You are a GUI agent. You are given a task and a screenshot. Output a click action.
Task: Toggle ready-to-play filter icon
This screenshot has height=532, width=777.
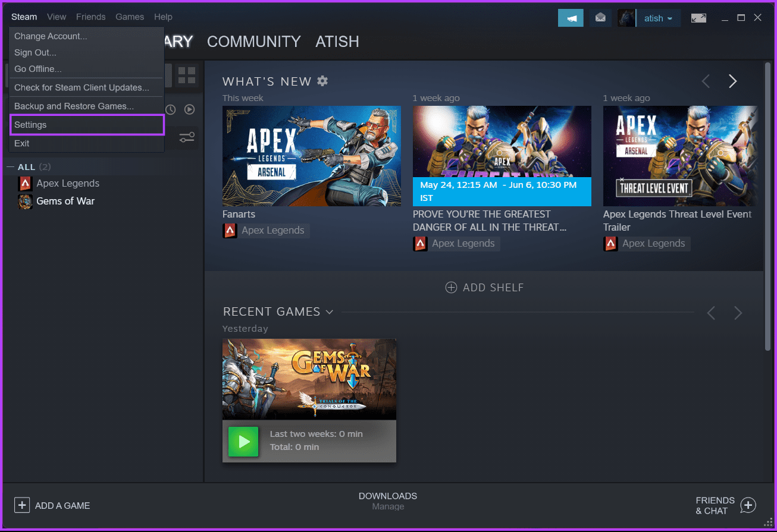[x=189, y=109]
